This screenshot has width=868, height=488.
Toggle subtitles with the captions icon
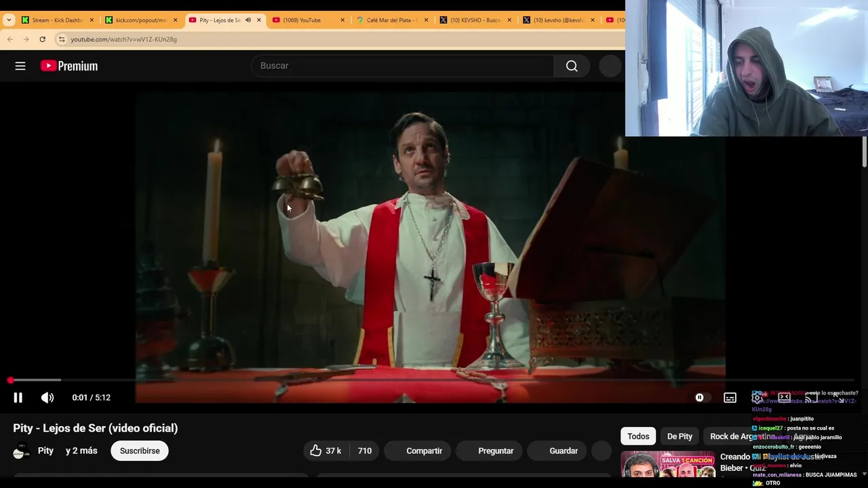tap(730, 398)
